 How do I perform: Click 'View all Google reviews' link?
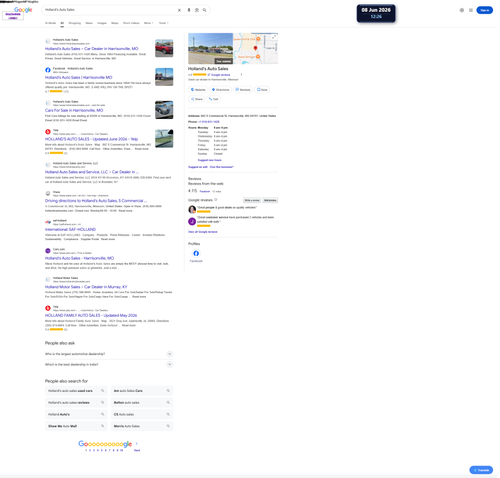coord(203,232)
